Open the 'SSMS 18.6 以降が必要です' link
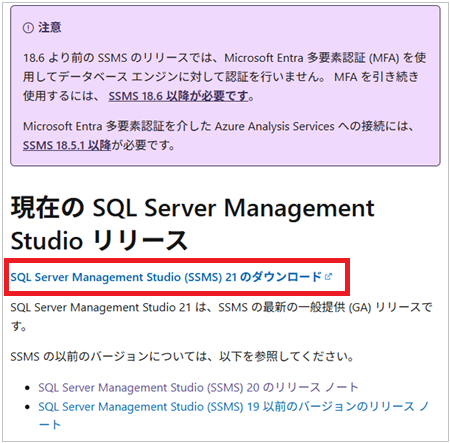Viewport: 450px width, 443px height. click(178, 96)
